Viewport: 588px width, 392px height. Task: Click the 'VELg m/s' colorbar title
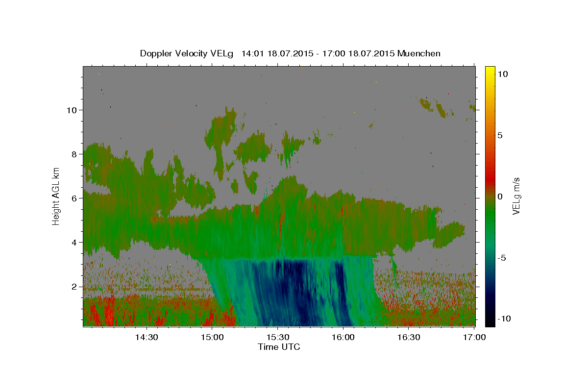[x=516, y=196]
